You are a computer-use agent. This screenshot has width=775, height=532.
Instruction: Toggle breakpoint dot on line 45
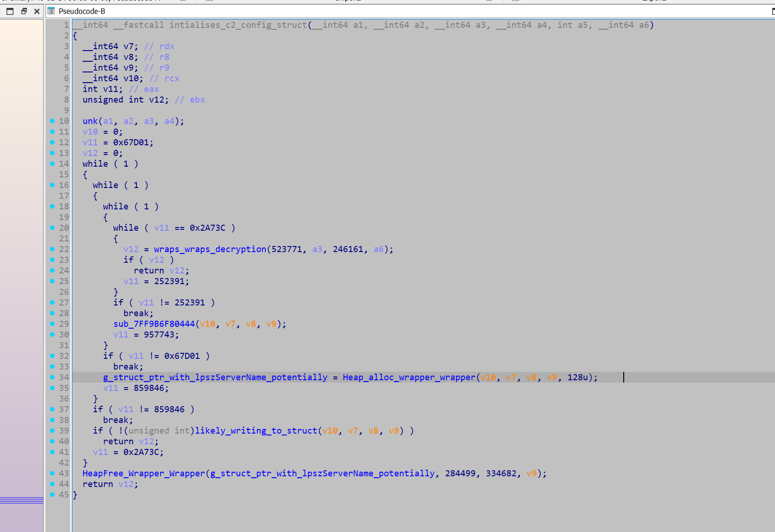click(52, 495)
